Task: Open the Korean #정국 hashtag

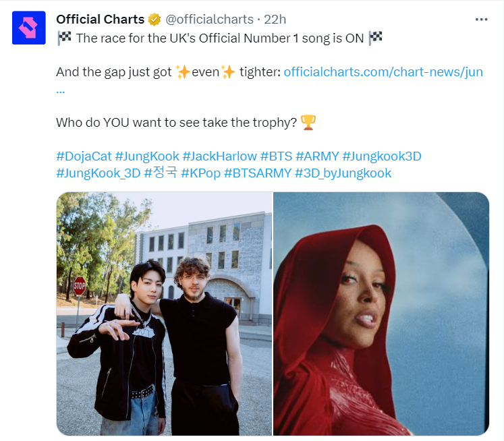Action: (x=161, y=173)
